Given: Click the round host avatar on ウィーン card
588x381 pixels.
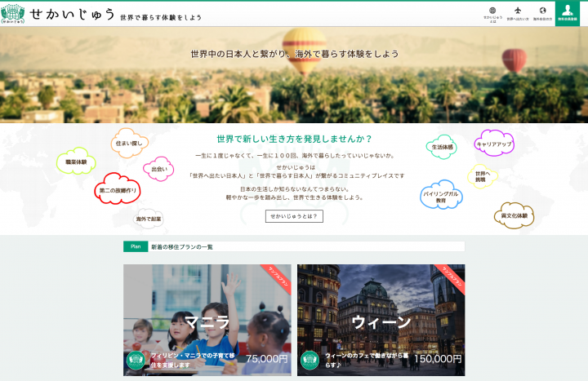Looking at the screenshot, I should [310, 361].
